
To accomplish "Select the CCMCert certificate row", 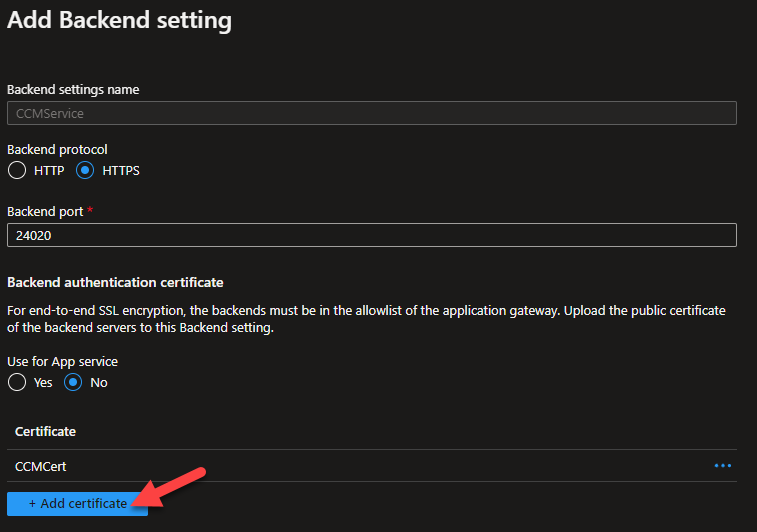I will click(372, 466).
